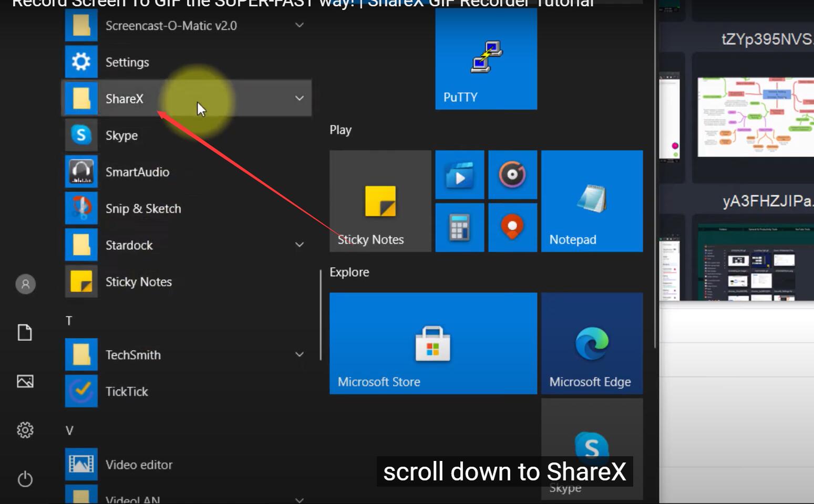Viewport: 814px width, 504px height.
Task: Click the Video editor icon
Action: 81,464
